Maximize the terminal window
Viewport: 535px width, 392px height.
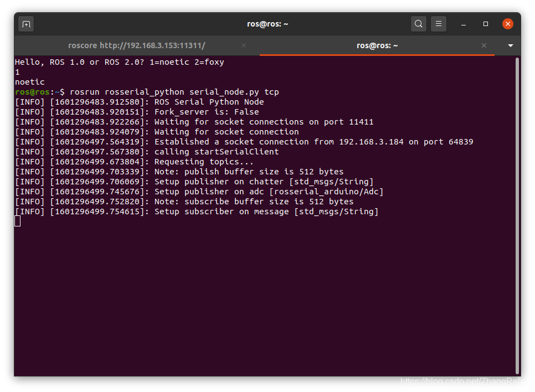[x=486, y=24]
